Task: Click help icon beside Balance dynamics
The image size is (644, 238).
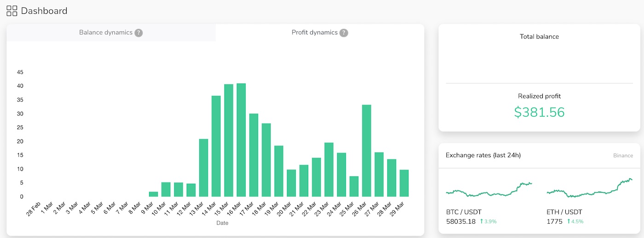Action: tap(138, 33)
